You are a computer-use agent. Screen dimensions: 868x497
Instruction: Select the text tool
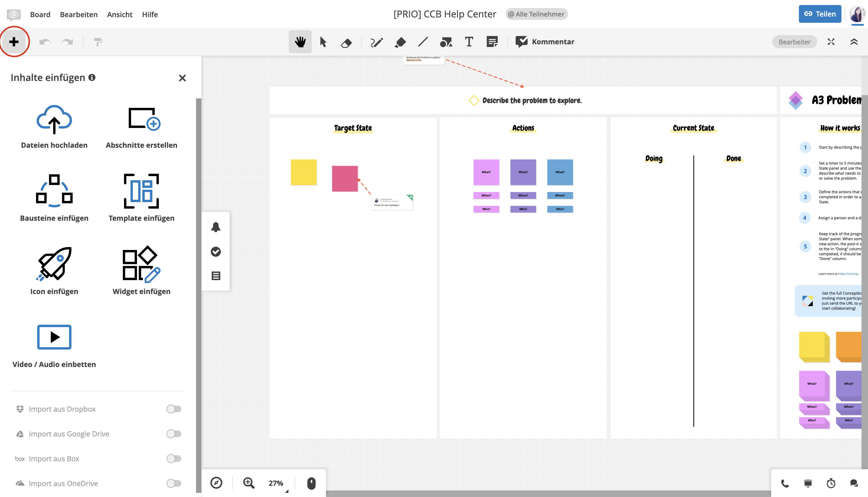point(469,42)
